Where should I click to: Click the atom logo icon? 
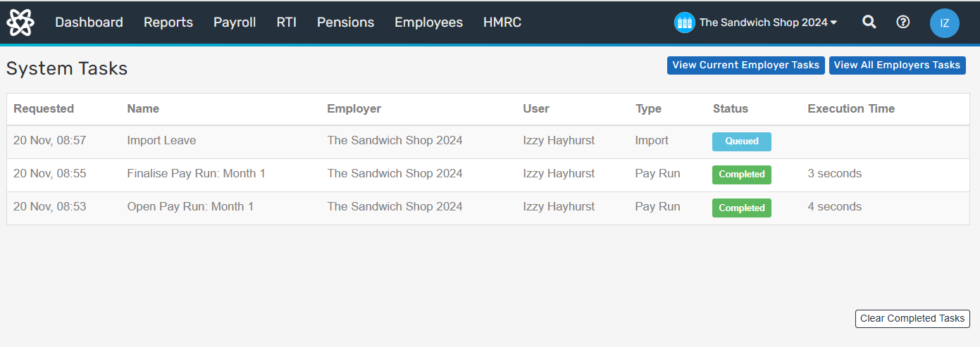click(20, 23)
